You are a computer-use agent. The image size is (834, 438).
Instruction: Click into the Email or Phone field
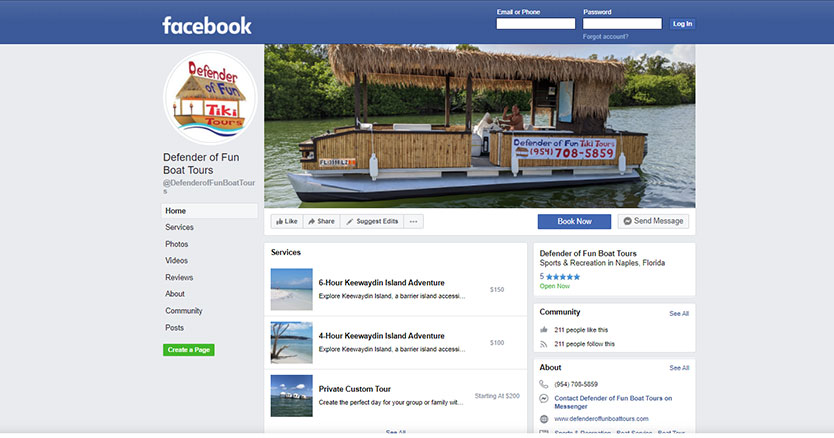pos(535,24)
